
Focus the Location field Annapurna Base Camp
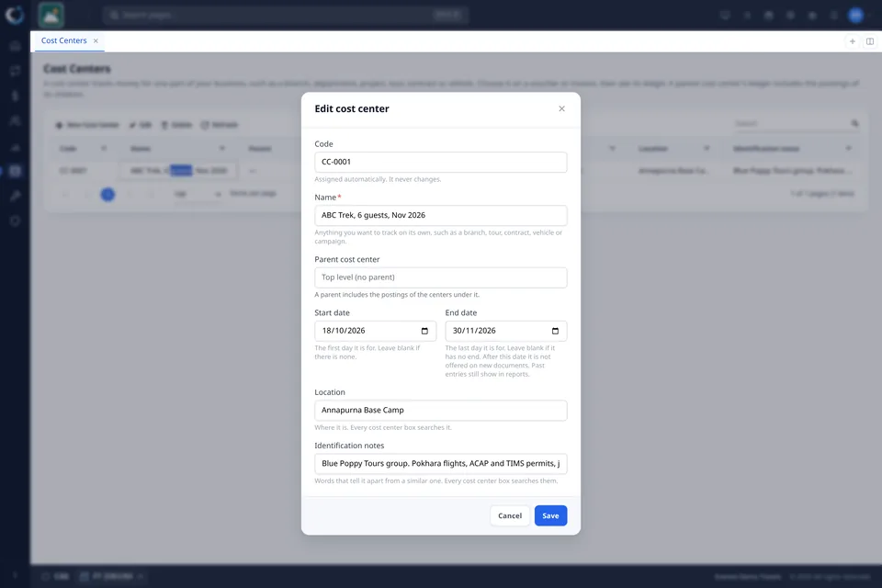click(440, 410)
